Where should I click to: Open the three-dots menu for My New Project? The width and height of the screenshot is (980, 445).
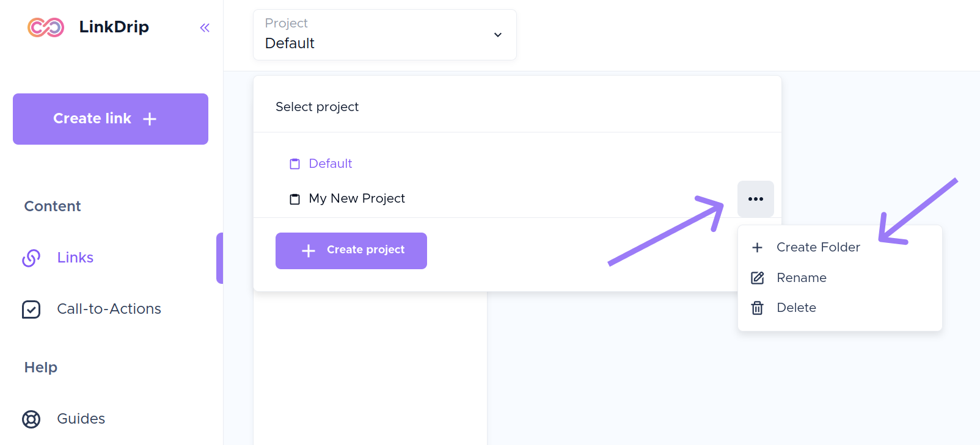click(755, 199)
